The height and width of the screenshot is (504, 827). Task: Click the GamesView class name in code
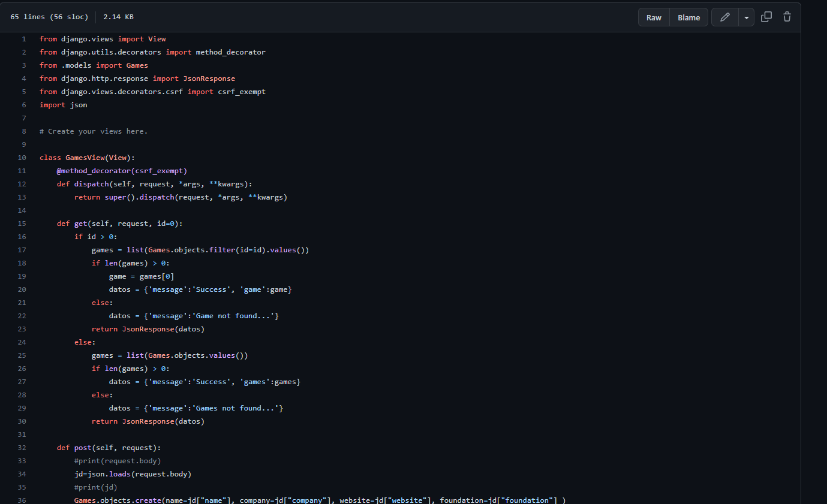(85, 158)
